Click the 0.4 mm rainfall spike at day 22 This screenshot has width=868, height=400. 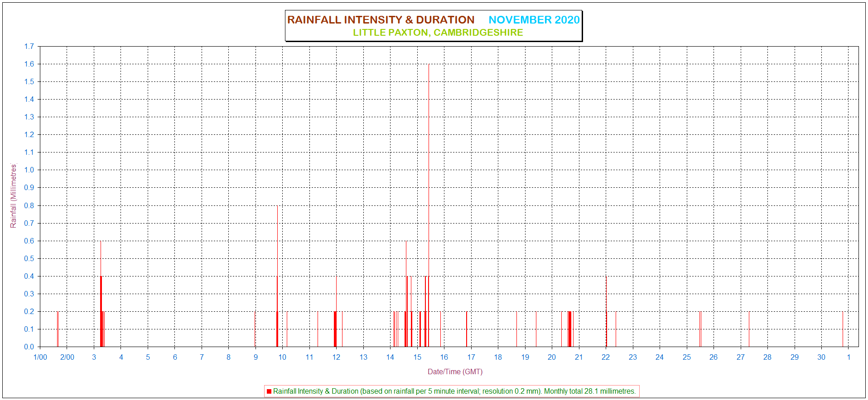click(606, 311)
